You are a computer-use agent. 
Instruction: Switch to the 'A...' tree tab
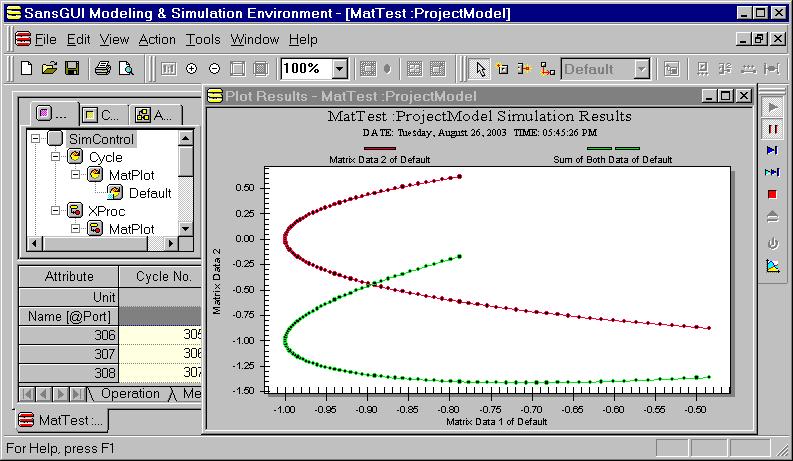[156, 115]
